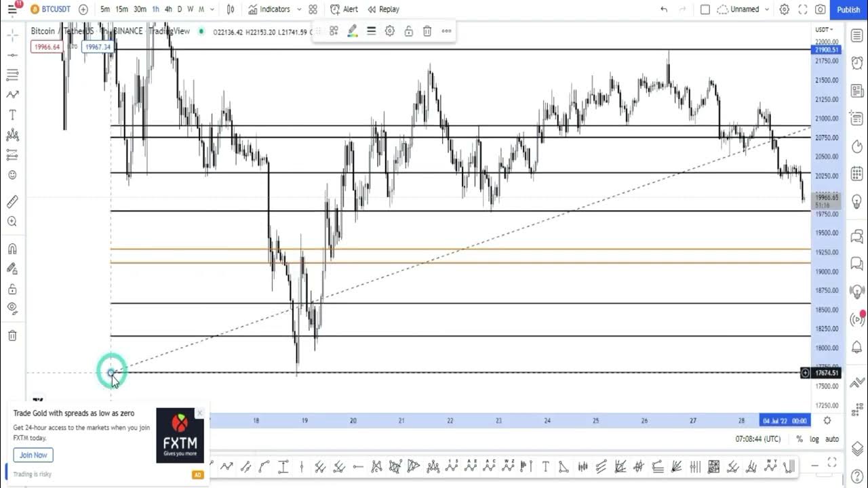Add a symbol to compare

click(x=83, y=9)
